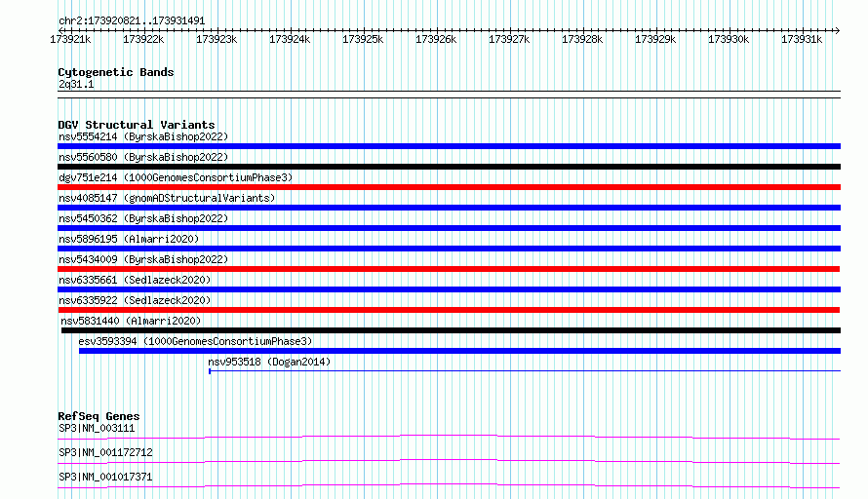Select the 2q31.1 band label
Screen dimensions: 868x499
tap(76, 84)
